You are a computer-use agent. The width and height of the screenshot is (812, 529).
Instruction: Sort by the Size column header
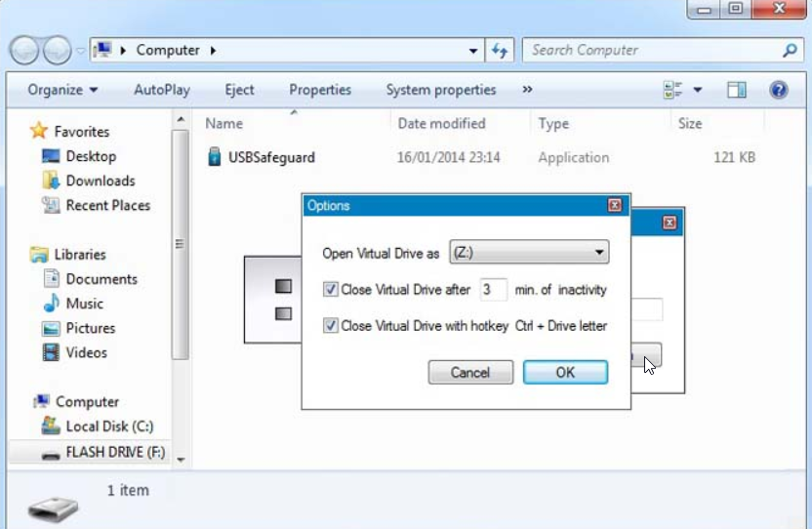pos(690,123)
